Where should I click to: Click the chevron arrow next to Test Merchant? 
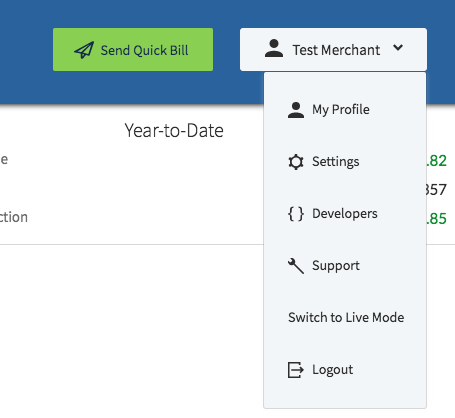tap(398, 48)
